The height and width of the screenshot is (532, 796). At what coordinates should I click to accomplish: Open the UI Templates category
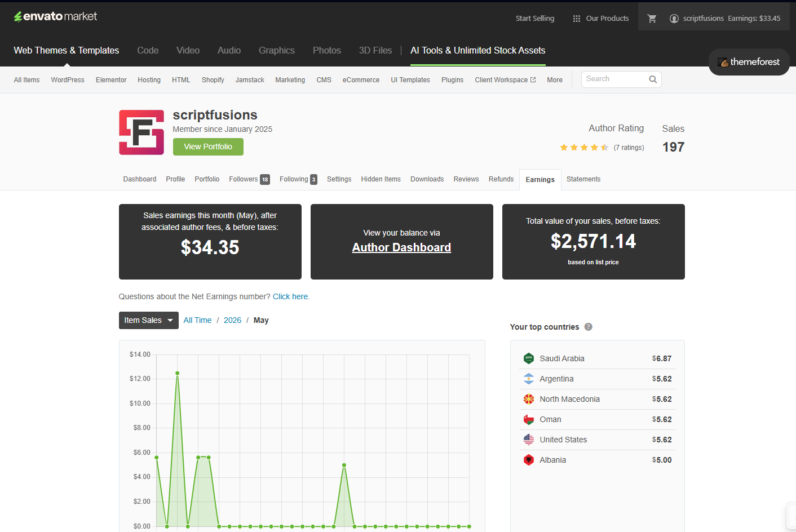point(410,80)
